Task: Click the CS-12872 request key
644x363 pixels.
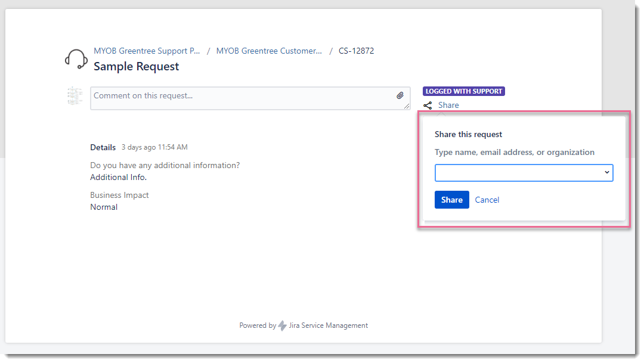Action: (356, 51)
